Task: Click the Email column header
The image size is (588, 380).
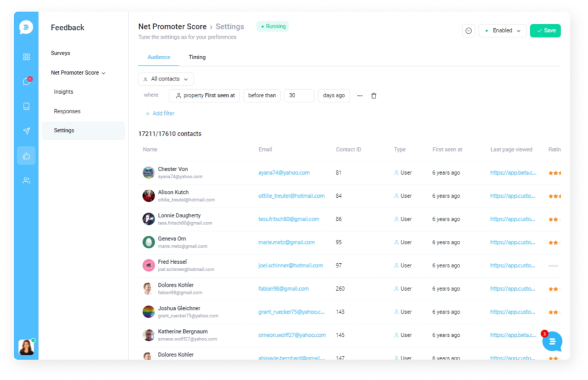Action: click(x=265, y=149)
